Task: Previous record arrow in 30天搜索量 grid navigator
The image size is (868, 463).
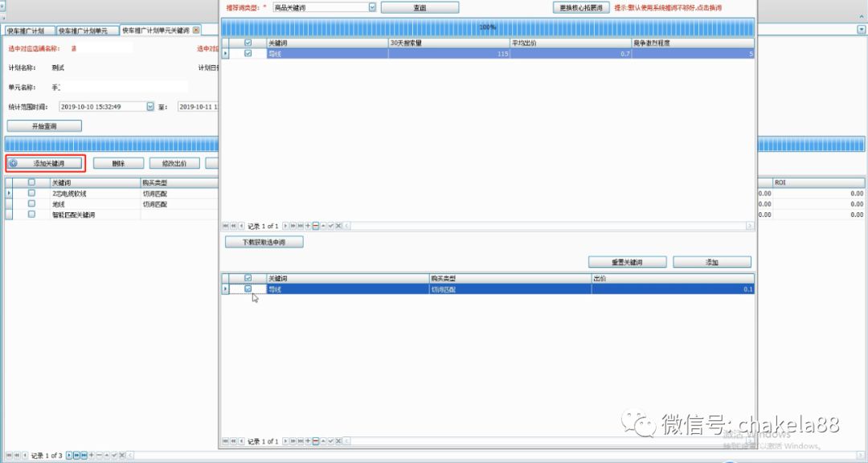Action: click(x=241, y=226)
